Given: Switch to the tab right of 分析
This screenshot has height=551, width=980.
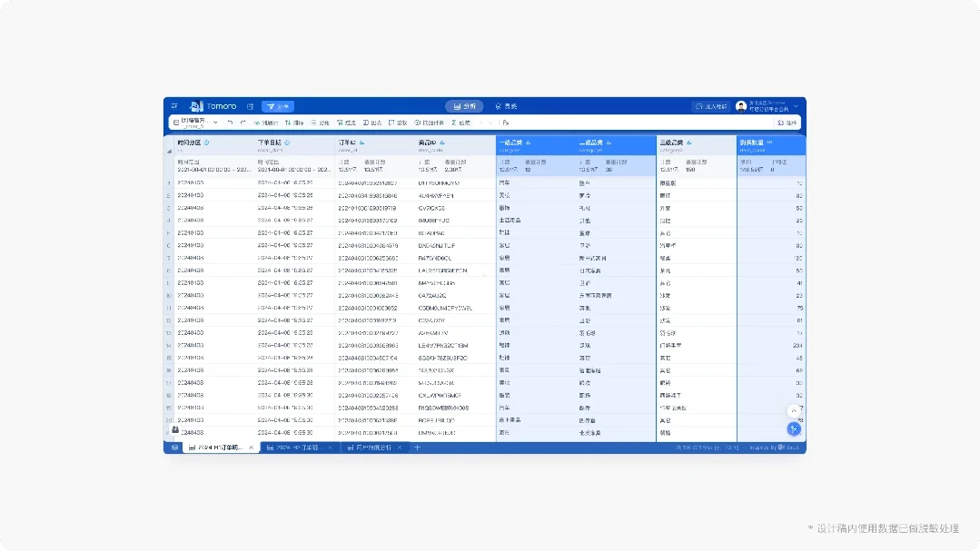Looking at the screenshot, I should (x=506, y=106).
